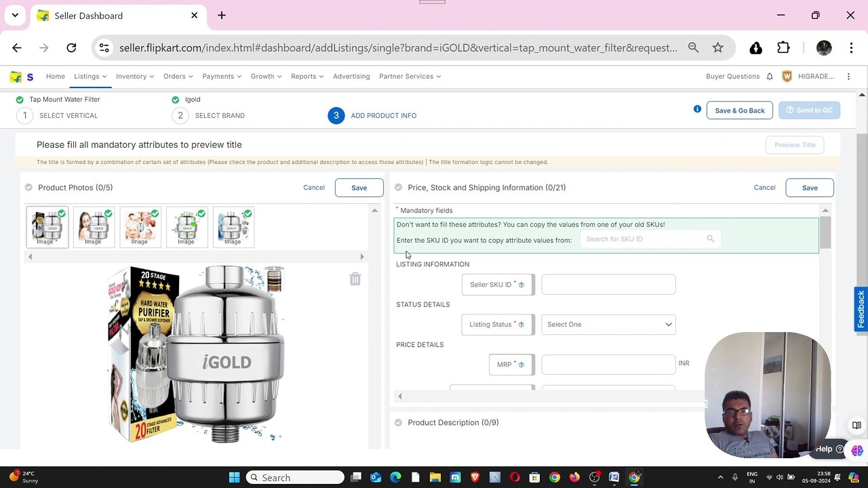Launch Brave browser from the taskbar
868x488 pixels.
[475, 477]
